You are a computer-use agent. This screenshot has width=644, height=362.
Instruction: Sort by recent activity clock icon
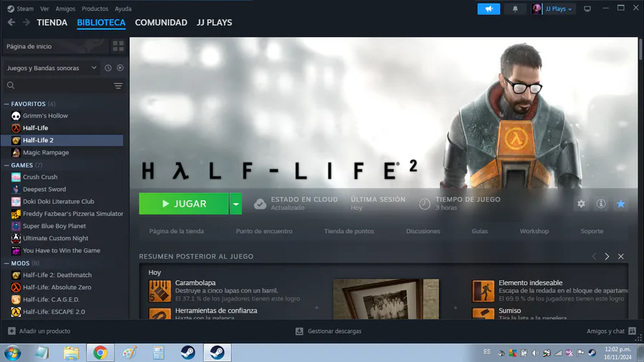click(x=108, y=68)
